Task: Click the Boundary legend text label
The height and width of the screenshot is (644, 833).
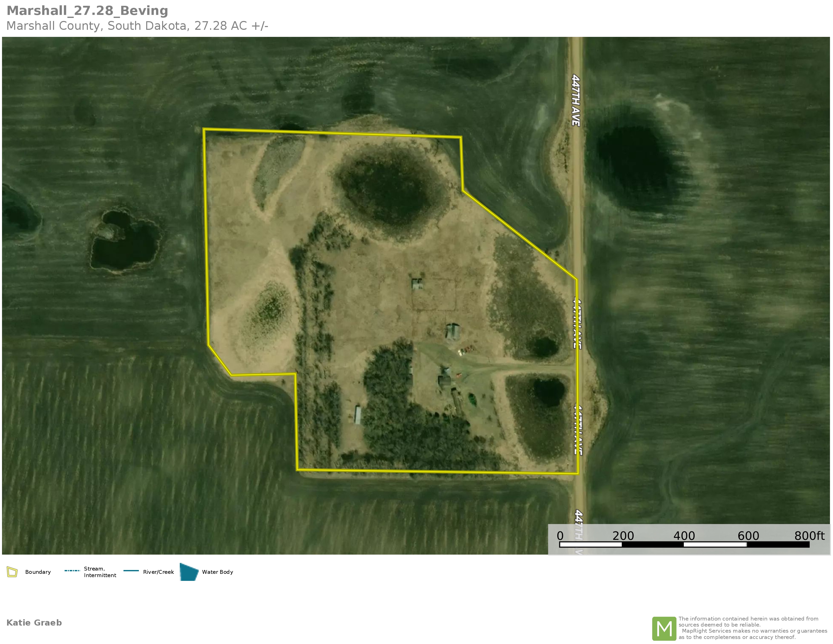Action: (38, 572)
